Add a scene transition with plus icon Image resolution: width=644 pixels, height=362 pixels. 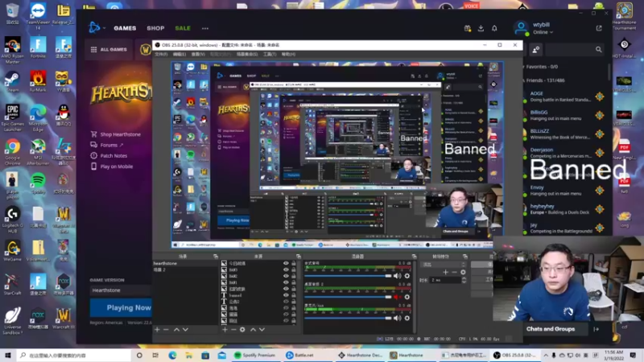(x=446, y=272)
